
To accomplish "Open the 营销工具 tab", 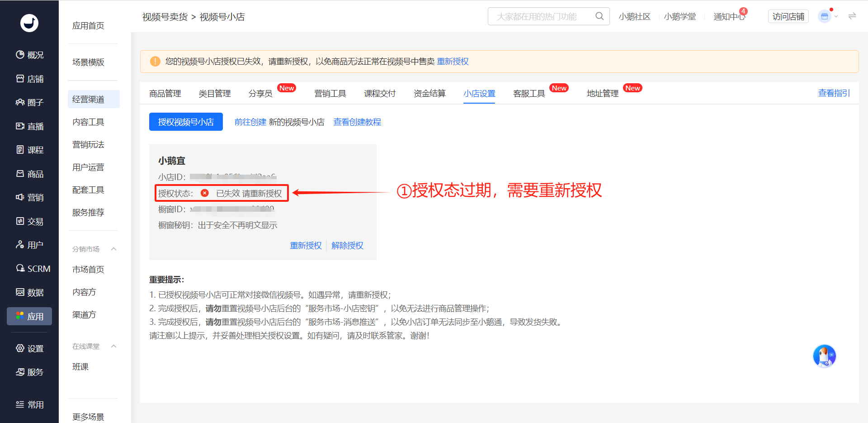I will click(330, 93).
